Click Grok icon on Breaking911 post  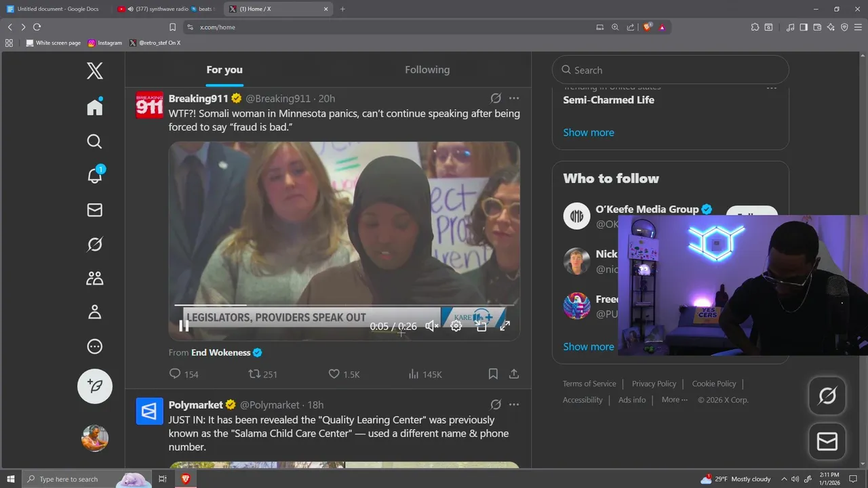[x=496, y=98]
